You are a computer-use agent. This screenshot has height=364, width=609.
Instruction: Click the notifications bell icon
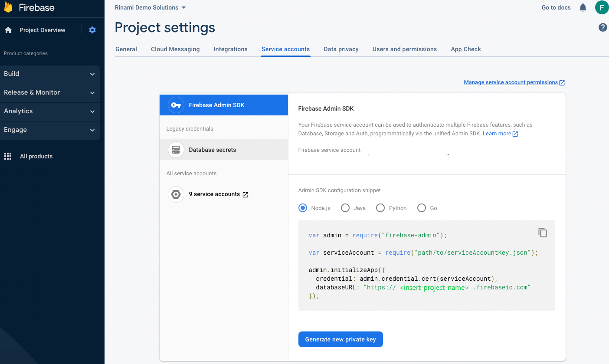(583, 7)
